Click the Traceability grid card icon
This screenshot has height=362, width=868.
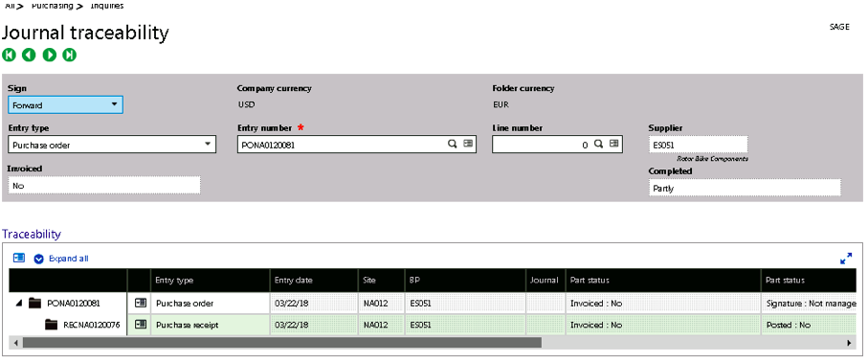click(19, 258)
